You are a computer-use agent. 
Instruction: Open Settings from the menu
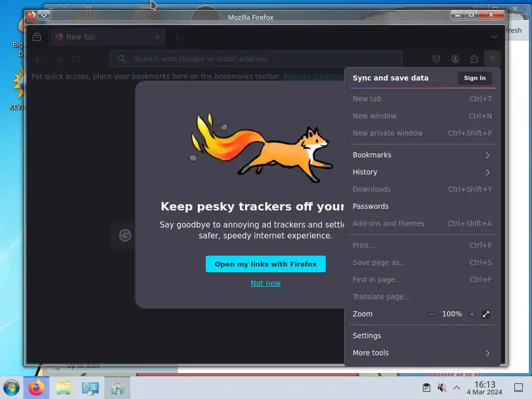422,336
